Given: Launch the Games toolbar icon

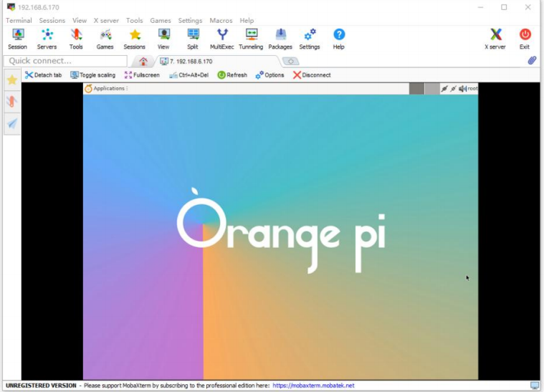Looking at the screenshot, I should click(105, 39).
